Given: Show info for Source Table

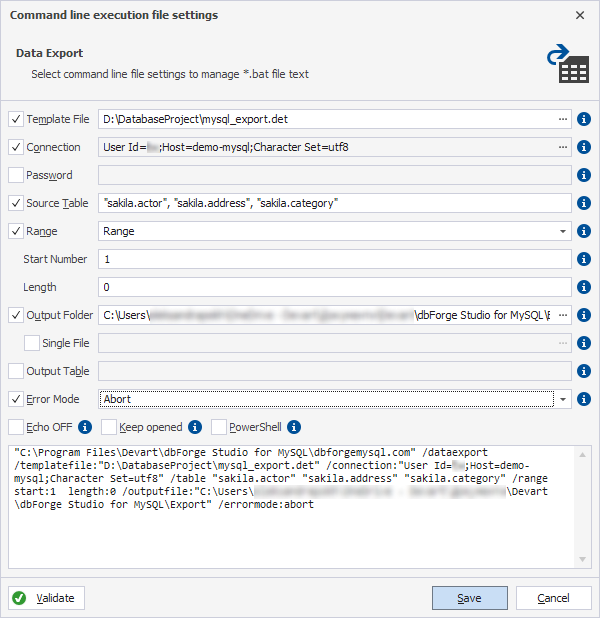Looking at the screenshot, I should 583,203.
